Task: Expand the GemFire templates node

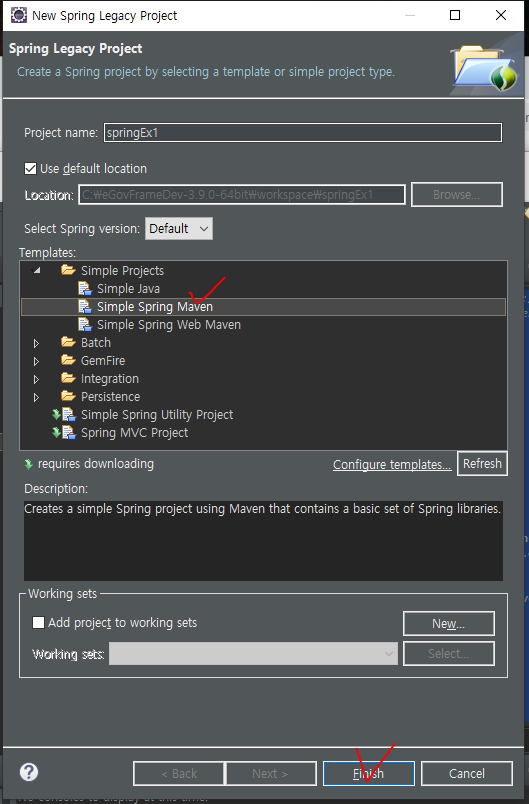Action: pos(36,360)
